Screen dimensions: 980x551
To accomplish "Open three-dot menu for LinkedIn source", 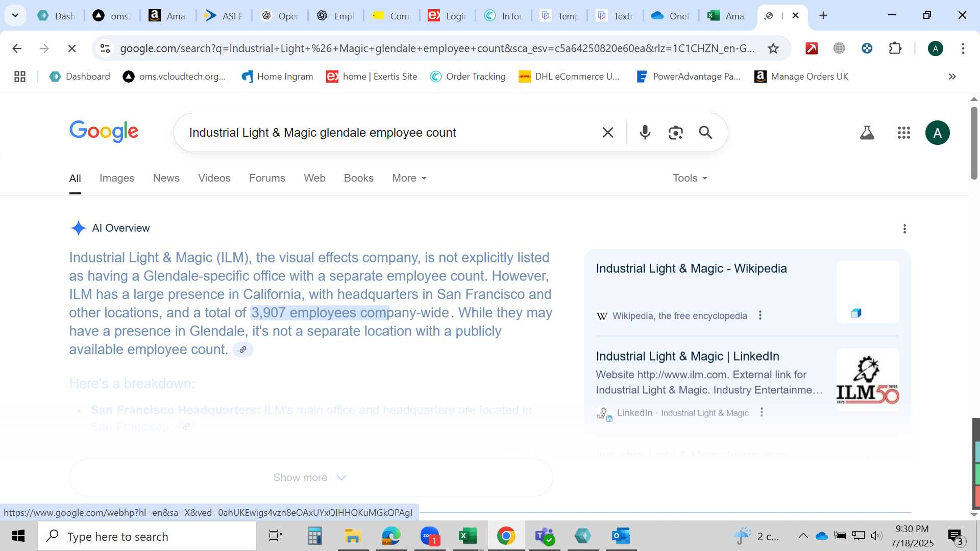I will click(762, 412).
